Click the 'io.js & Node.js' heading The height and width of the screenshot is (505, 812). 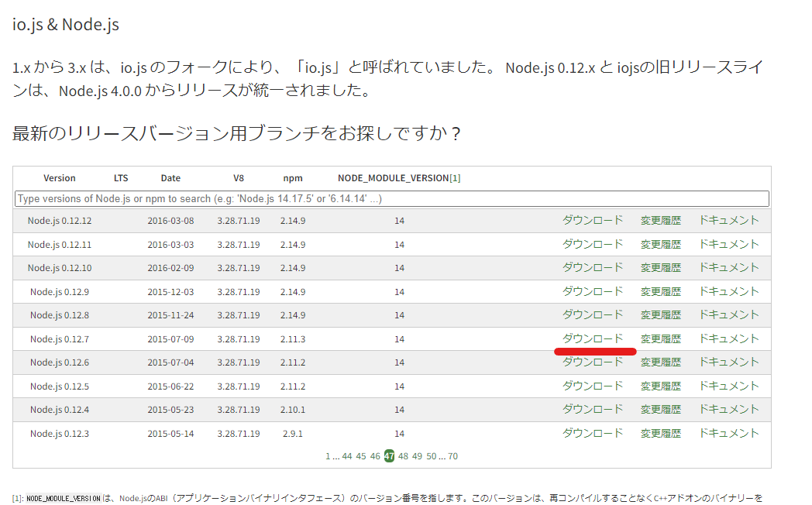pyautogui.click(x=66, y=24)
